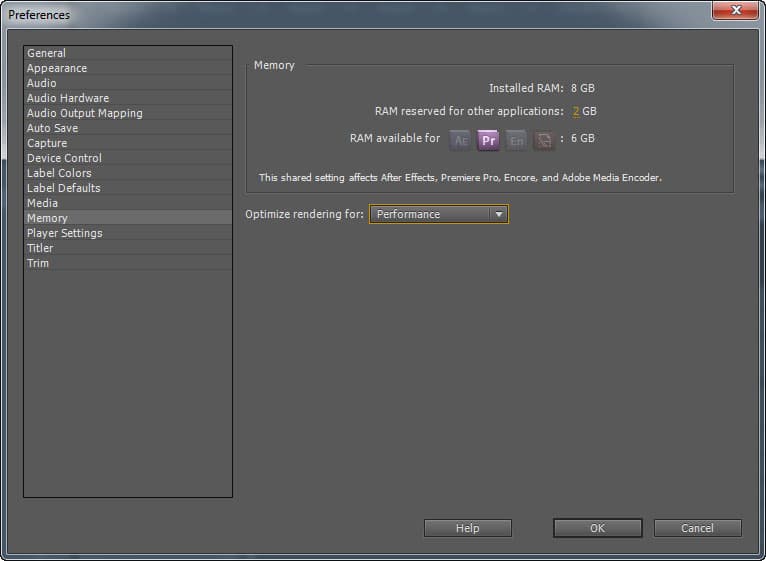Image resolution: width=766 pixels, height=561 pixels.
Task: Open Audio Hardware settings
Action: [x=128, y=98]
